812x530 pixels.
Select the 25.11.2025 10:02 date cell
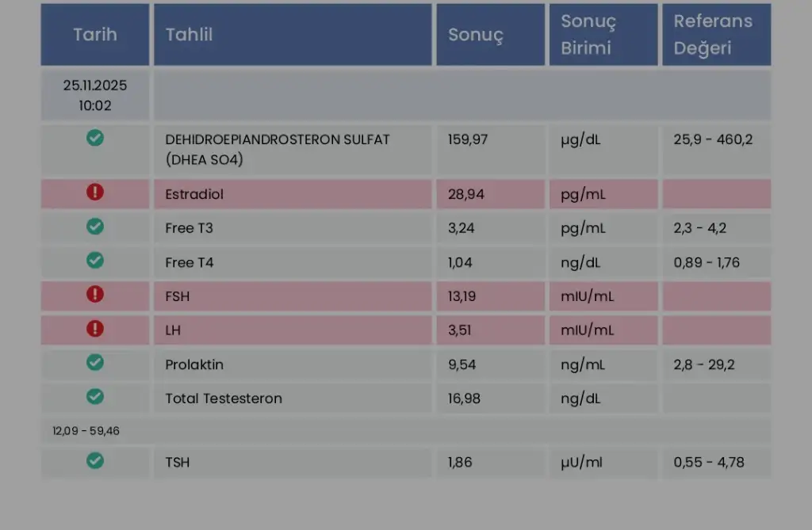[x=95, y=95]
